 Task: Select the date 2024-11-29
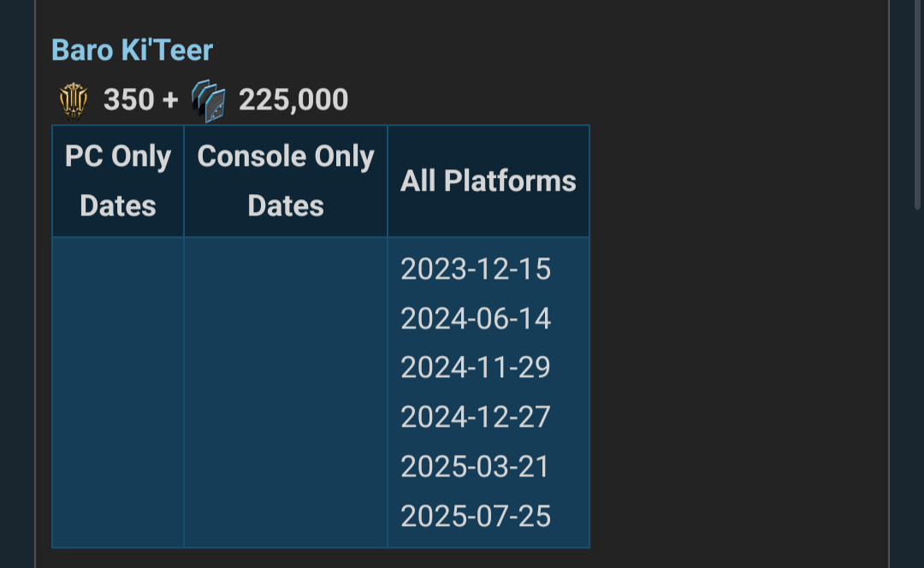476,368
